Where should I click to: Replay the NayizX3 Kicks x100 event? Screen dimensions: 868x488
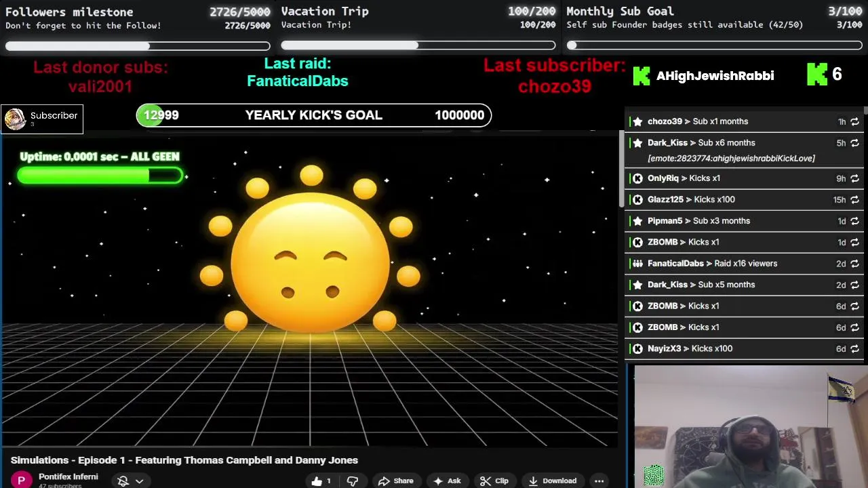[x=854, y=348]
